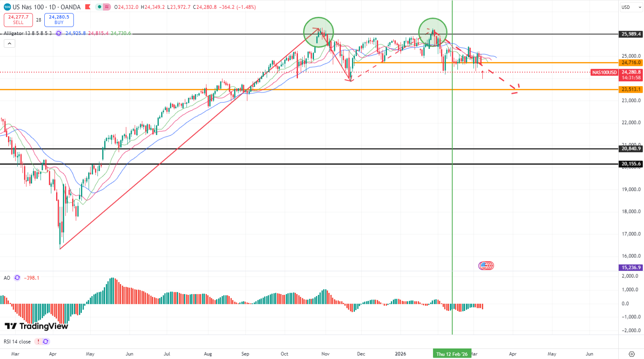Click the AO indicator purple refresh icon

coord(17,278)
